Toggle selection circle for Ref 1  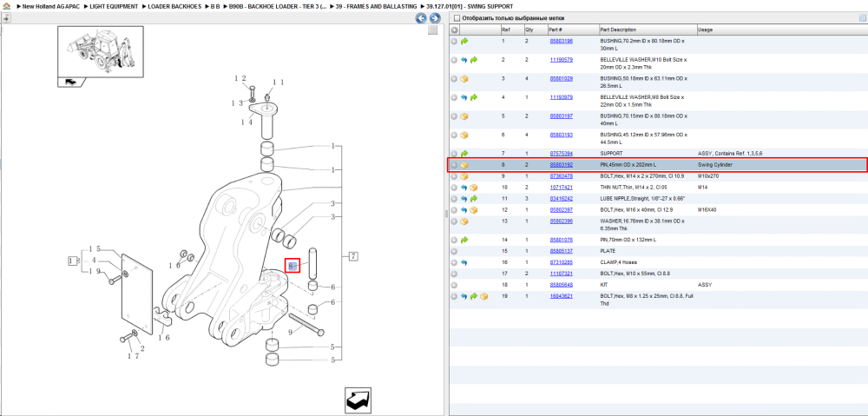pyautogui.click(x=455, y=41)
